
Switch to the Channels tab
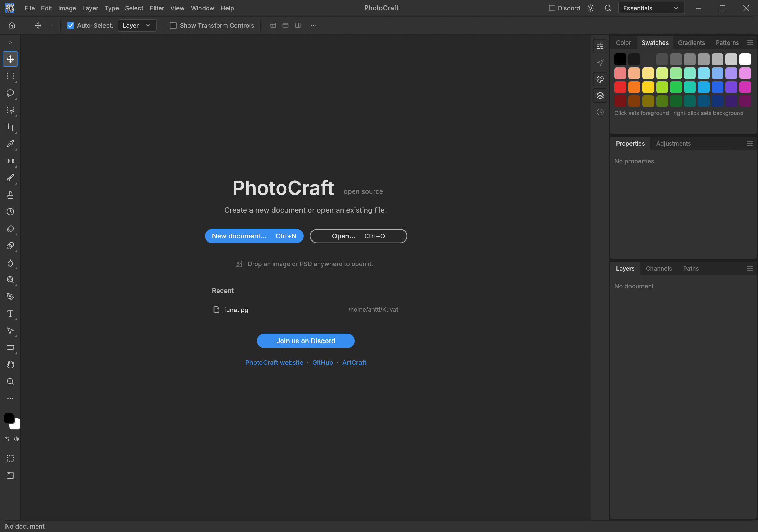pyautogui.click(x=659, y=269)
